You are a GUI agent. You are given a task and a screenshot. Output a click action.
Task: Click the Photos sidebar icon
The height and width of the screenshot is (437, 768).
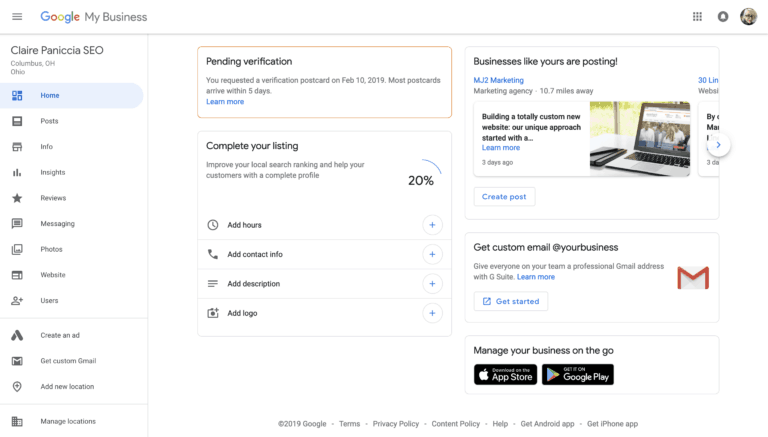pos(17,249)
